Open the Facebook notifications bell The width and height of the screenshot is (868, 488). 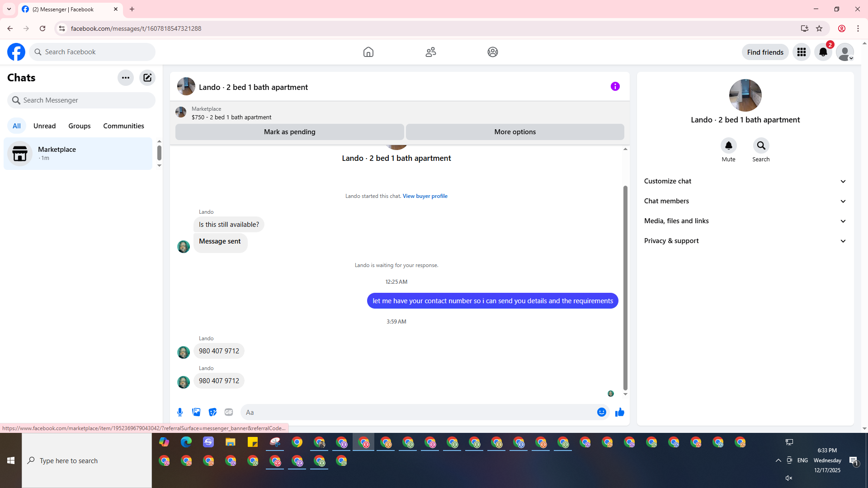click(823, 52)
